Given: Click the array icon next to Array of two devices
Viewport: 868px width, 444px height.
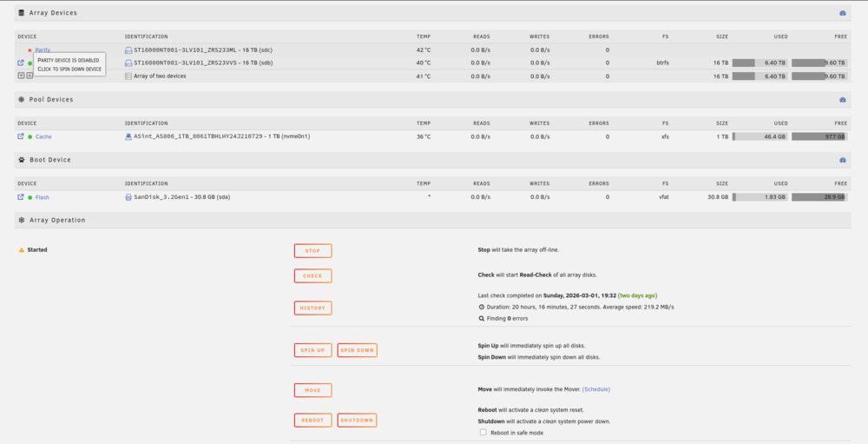Looking at the screenshot, I should point(128,76).
